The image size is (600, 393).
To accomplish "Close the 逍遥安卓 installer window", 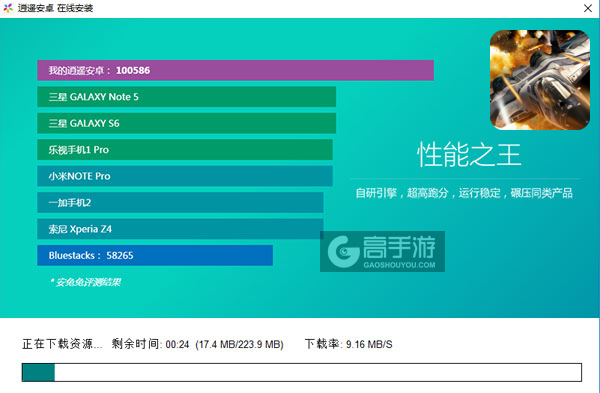I will coord(588,8).
